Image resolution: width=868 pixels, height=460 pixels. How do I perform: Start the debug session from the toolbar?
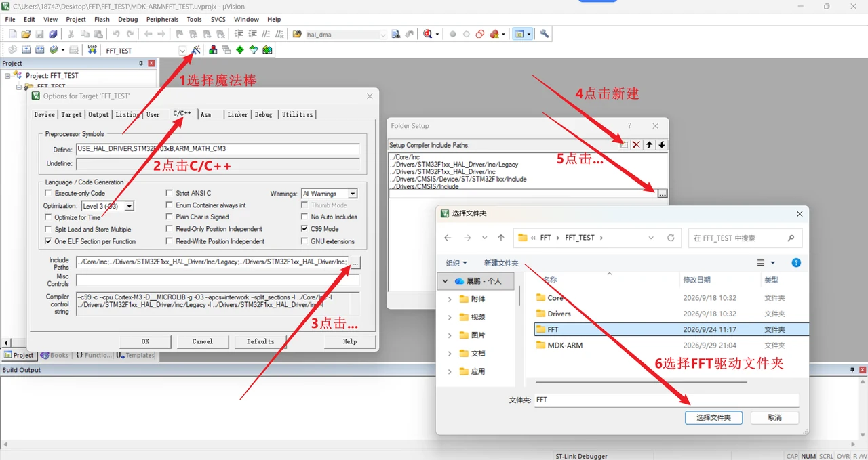point(428,34)
